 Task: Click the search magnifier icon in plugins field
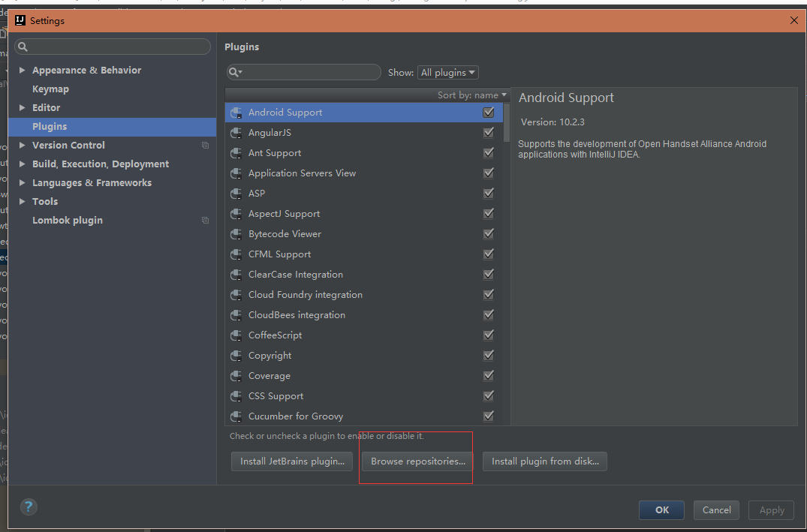point(235,72)
